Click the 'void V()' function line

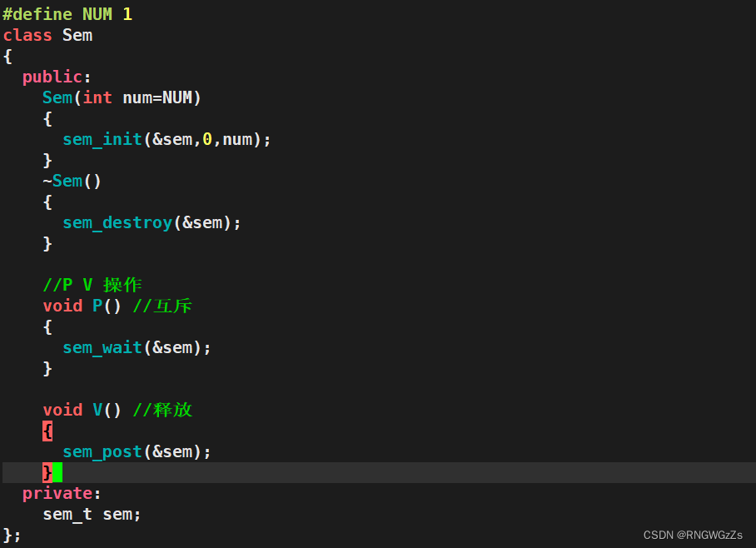click(82, 410)
